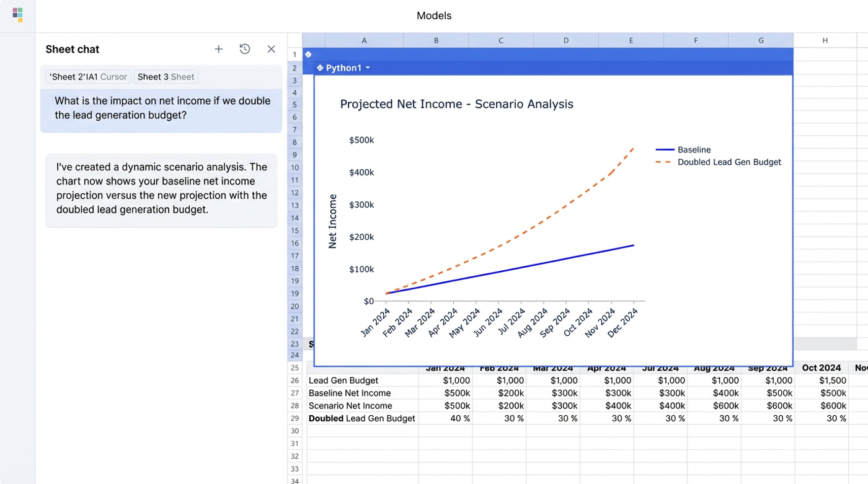Open the chat history clock icon
Image resolution: width=868 pixels, height=484 pixels.
[245, 49]
